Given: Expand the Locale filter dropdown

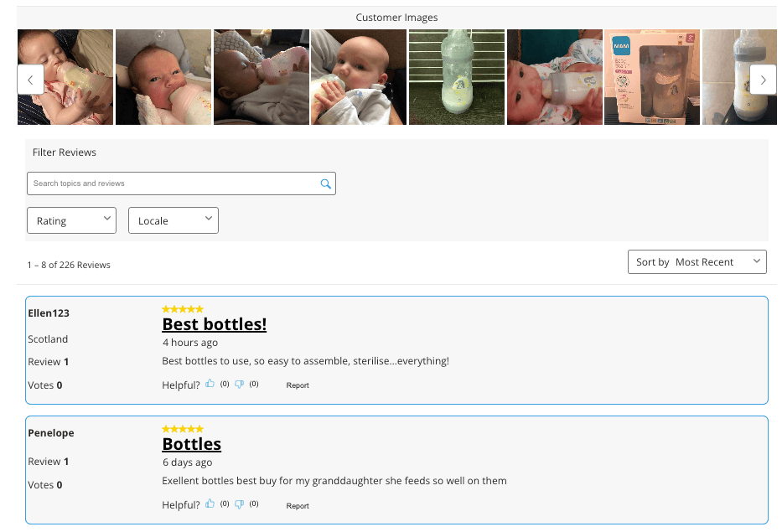Looking at the screenshot, I should [173, 220].
